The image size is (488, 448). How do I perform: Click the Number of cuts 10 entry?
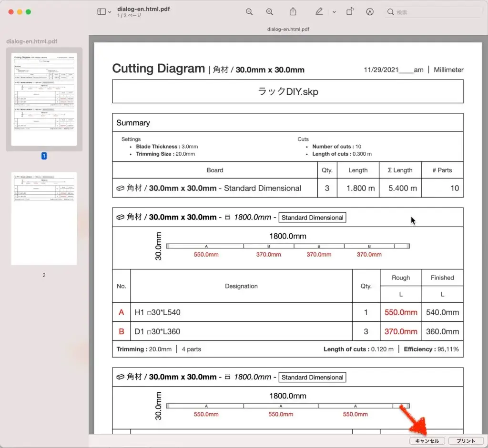coord(337,147)
